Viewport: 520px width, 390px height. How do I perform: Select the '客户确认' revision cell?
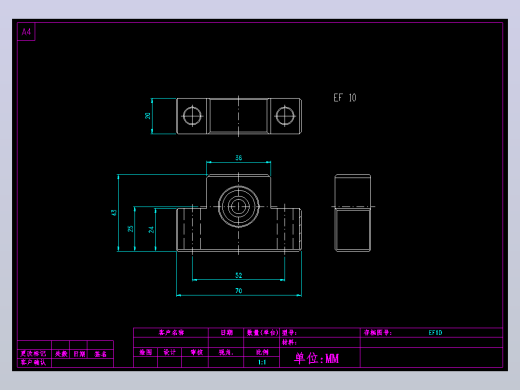tap(33, 363)
